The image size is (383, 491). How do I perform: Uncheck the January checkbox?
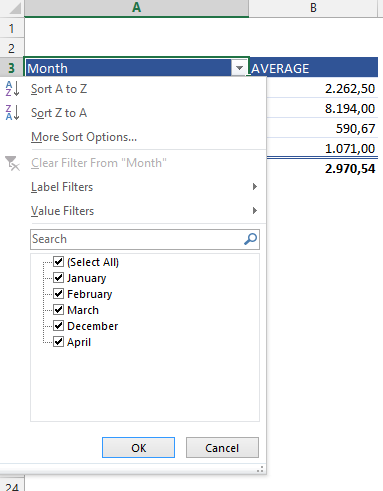59,278
